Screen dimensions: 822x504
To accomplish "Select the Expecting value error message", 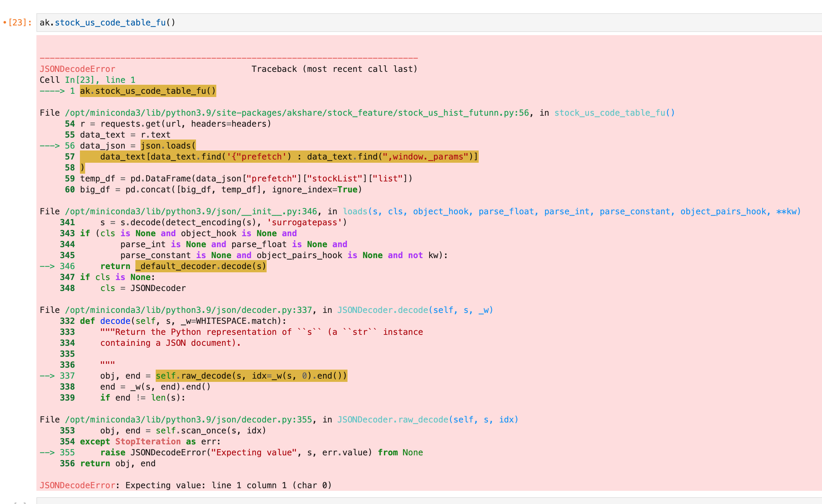I will pyautogui.click(x=185, y=485).
